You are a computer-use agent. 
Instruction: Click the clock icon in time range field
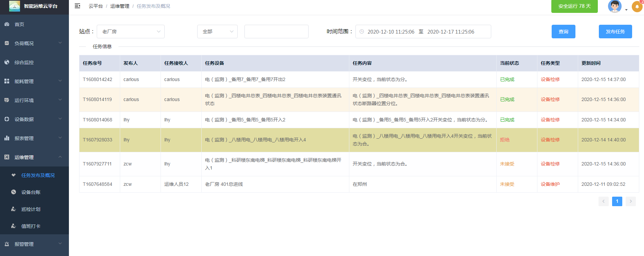362,32
